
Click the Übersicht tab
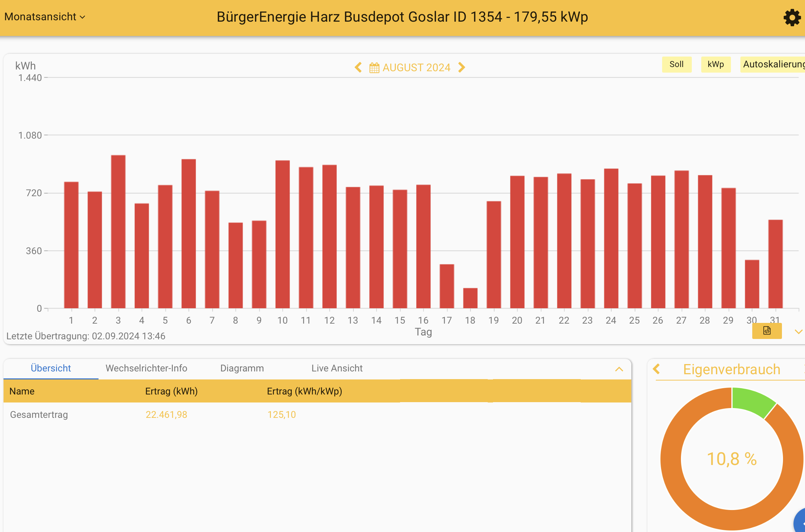pos(51,368)
